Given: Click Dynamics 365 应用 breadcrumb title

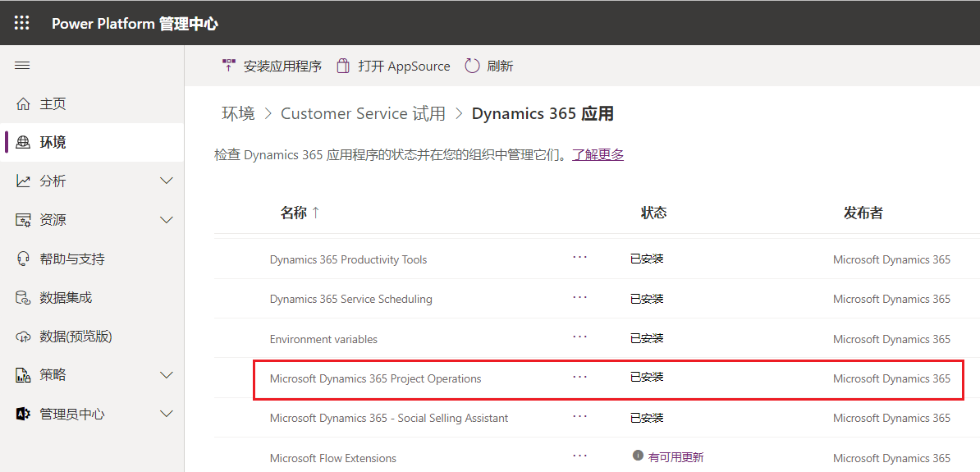Looking at the screenshot, I should tap(543, 114).
